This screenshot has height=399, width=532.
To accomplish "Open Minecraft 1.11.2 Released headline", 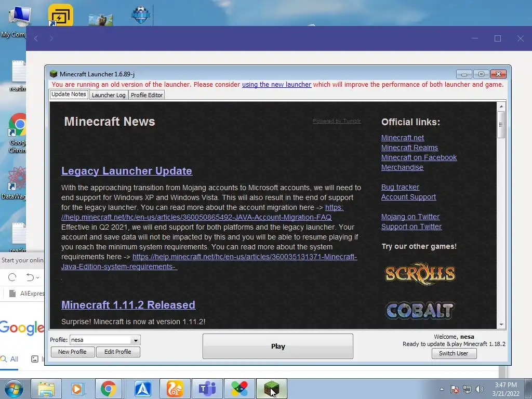I will tap(128, 304).
